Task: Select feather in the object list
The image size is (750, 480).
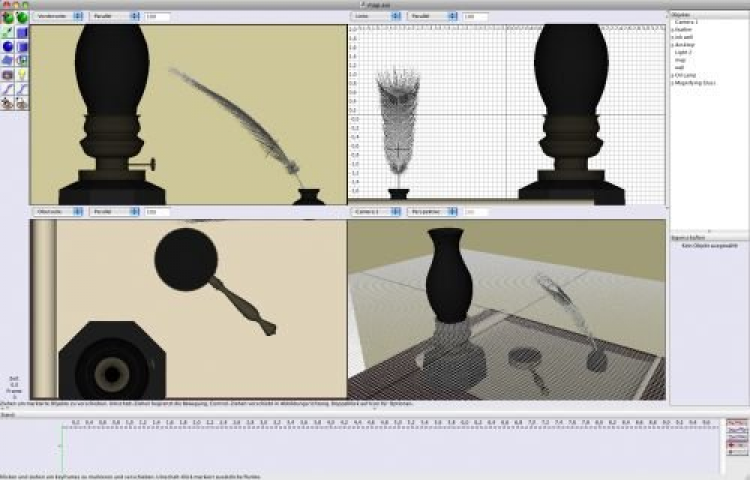Action: (x=683, y=30)
